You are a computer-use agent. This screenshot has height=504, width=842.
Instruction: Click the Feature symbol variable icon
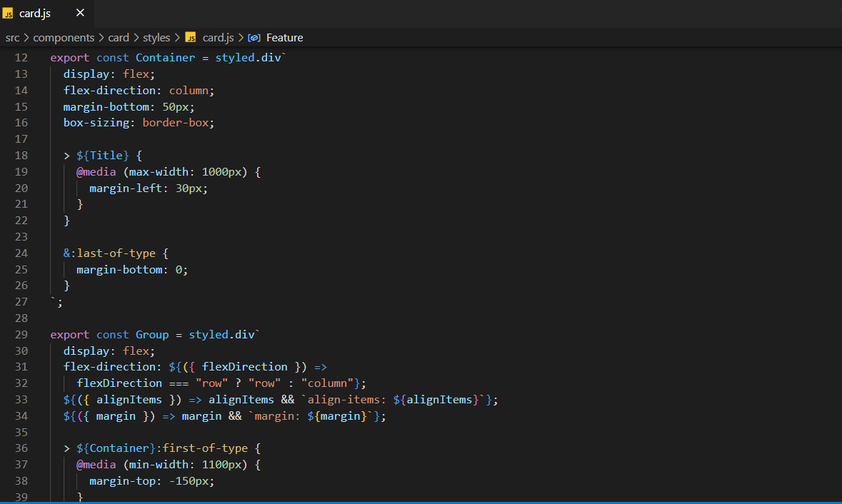click(254, 38)
